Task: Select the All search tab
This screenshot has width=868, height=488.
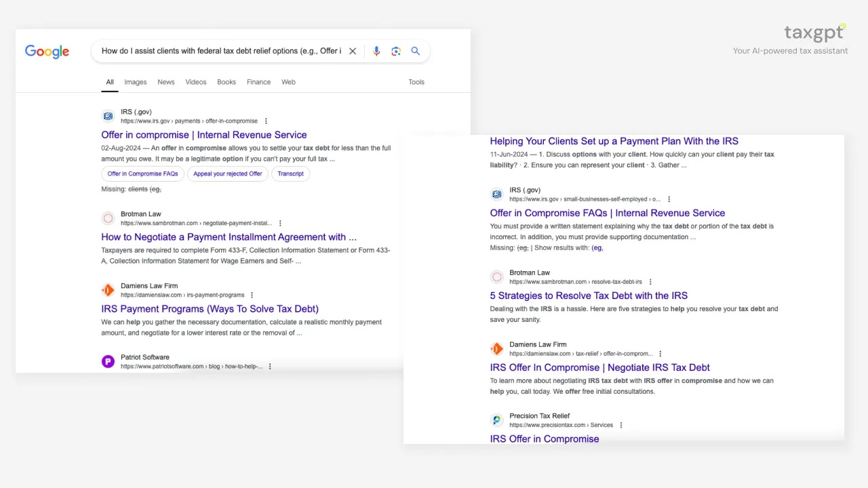Action: 110,82
